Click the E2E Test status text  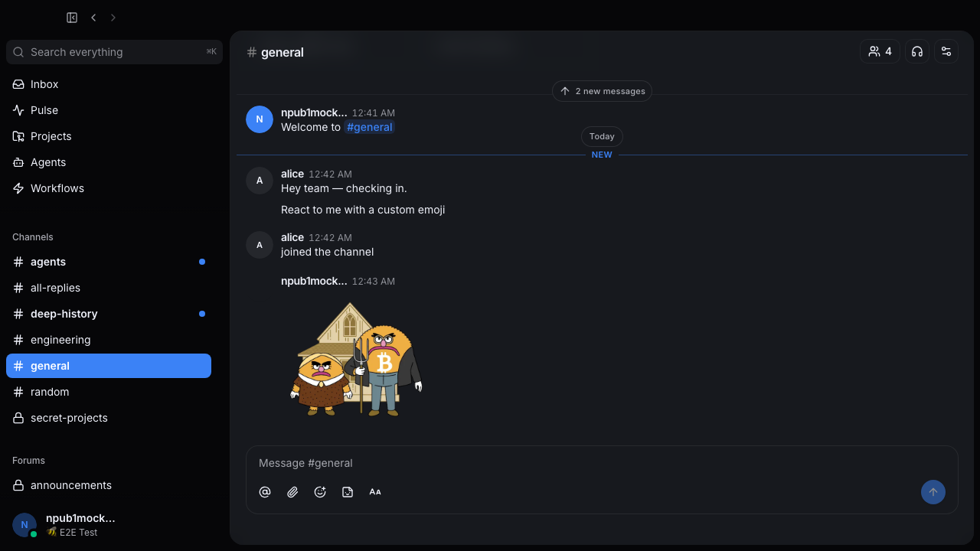[78, 533]
